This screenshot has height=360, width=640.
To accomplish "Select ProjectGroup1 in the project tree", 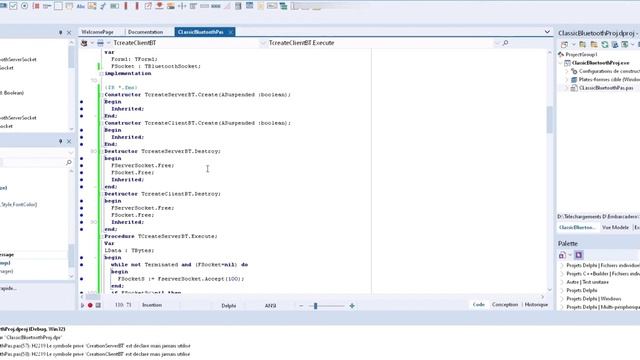I will [x=581, y=54].
